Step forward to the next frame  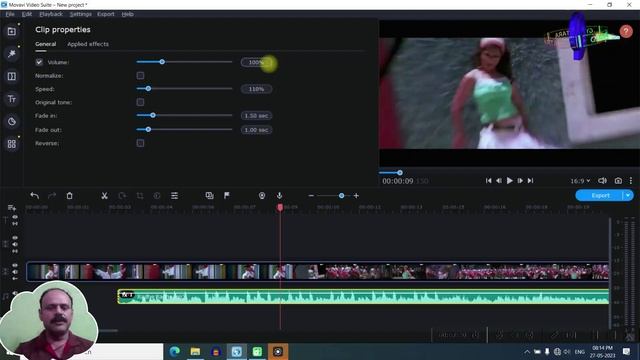pyautogui.click(x=520, y=180)
